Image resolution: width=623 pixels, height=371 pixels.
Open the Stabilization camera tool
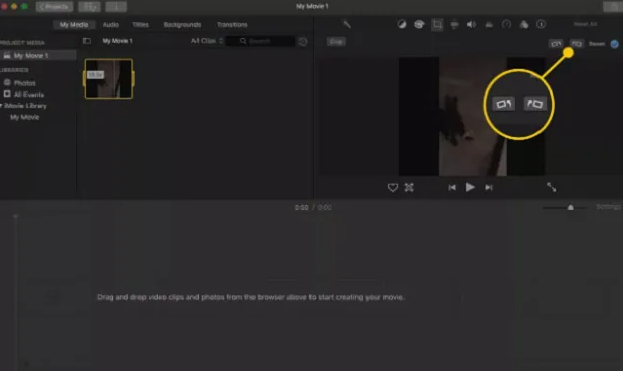click(455, 24)
